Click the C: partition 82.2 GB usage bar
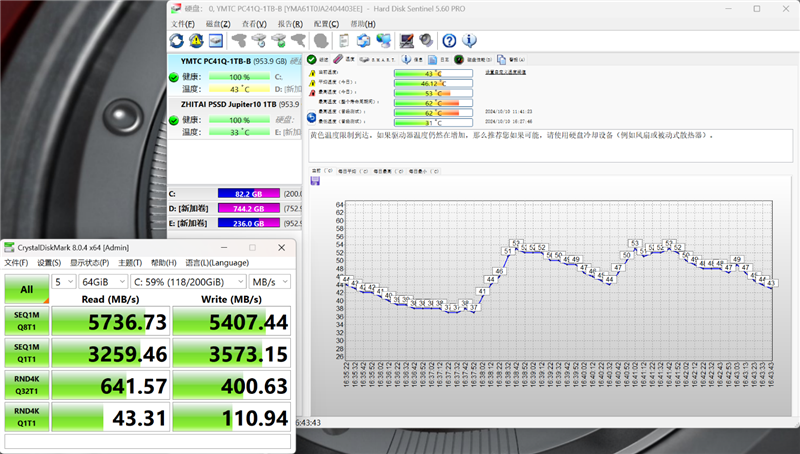The width and height of the screenshot is (800, 454). [x=248, y=194]
